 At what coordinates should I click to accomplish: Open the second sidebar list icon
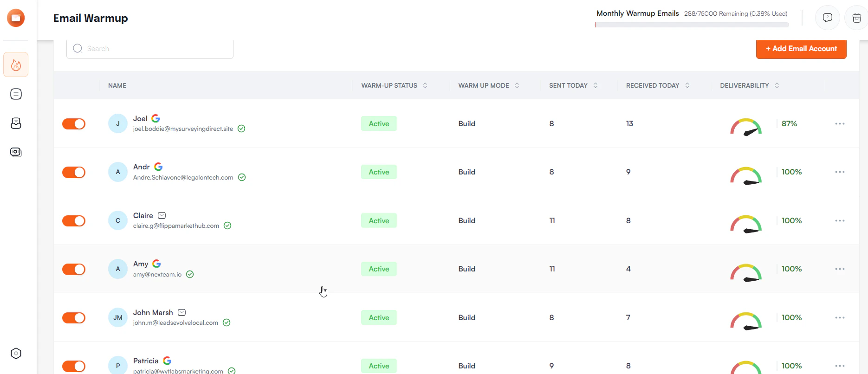pyautogui.click(x=16, y=94)
